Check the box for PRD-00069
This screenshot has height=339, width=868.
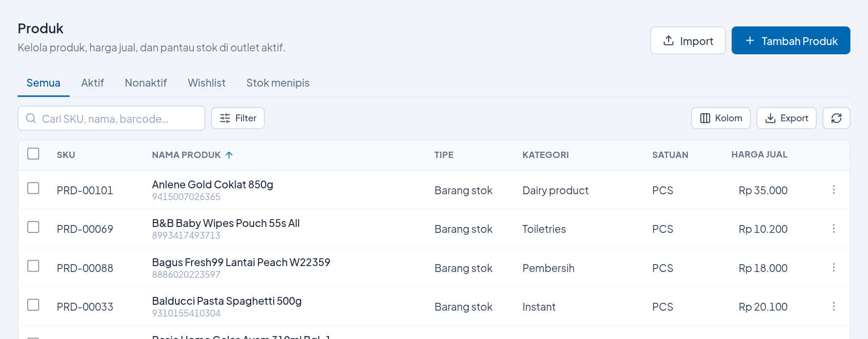point(33,227)
